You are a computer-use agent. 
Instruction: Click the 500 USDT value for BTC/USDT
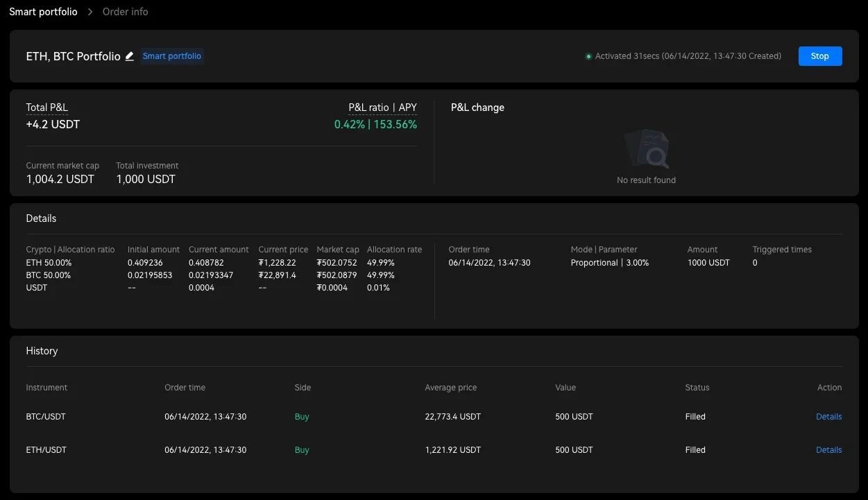(574, 417)
